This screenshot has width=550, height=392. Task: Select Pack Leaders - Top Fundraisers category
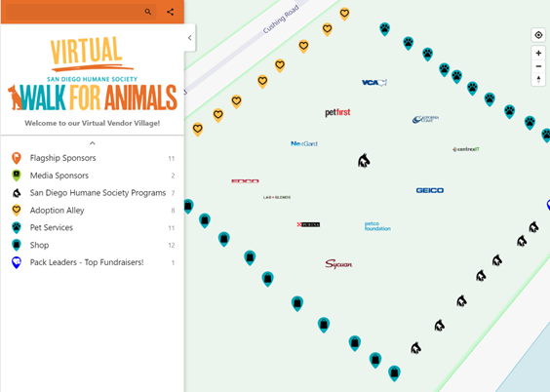93,262
